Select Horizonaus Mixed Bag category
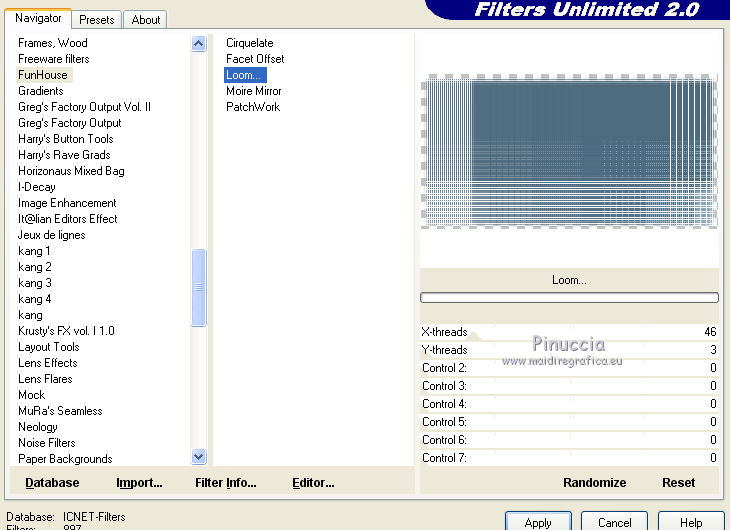Screen dimensions: 730x530 (x=71, y=171)
